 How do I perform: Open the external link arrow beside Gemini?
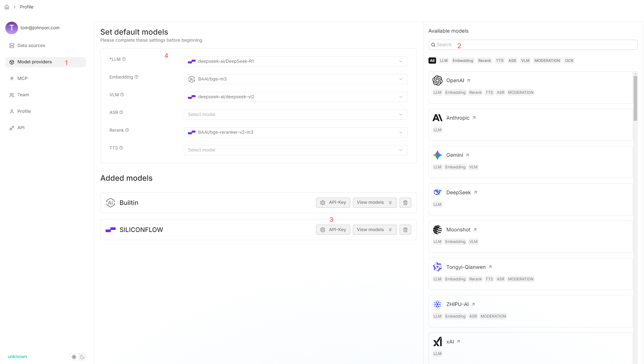467,155
